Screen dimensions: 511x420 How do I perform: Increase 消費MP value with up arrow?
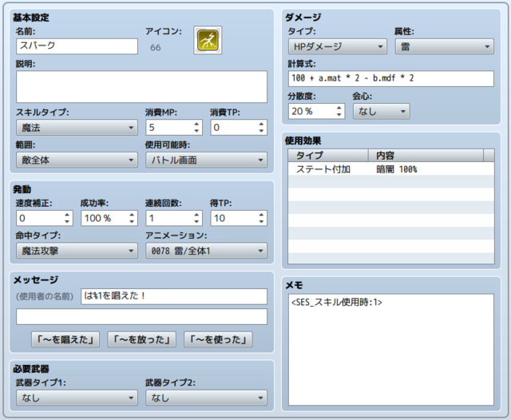point(196,124)
